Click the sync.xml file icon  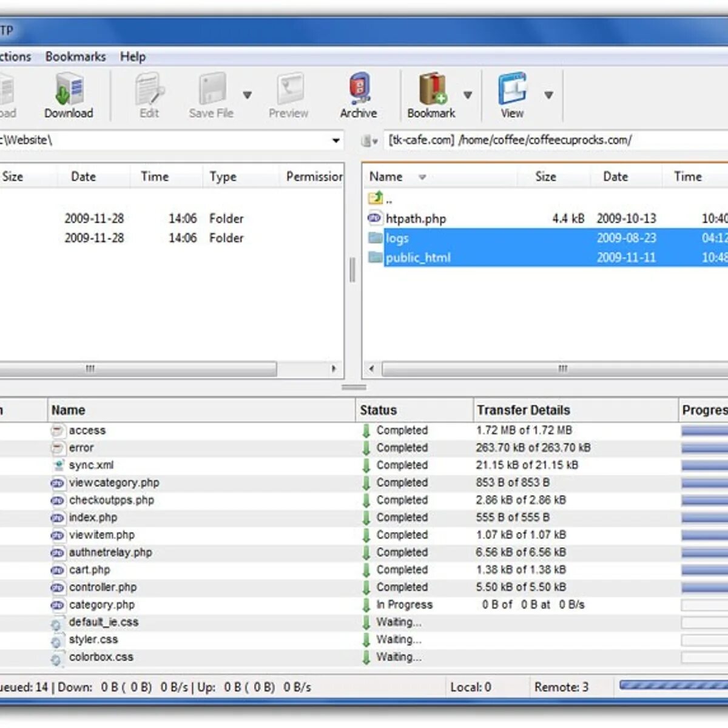point(58,465)
